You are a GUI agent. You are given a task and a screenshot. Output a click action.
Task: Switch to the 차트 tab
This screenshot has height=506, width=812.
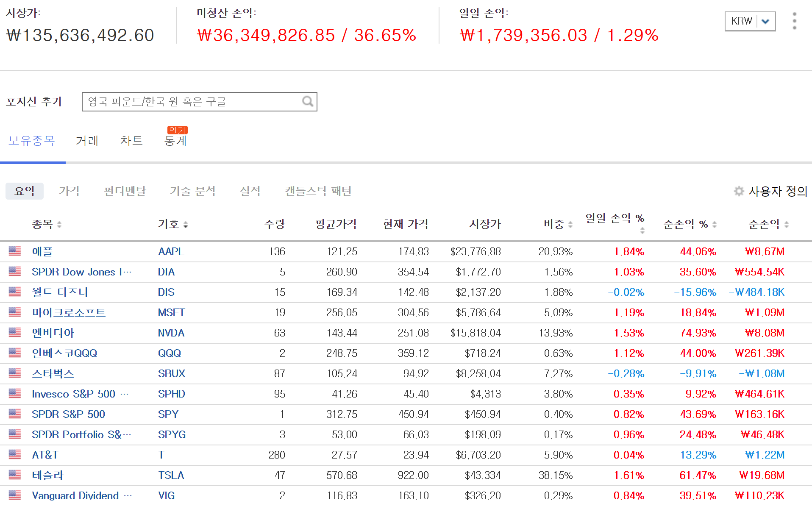[131, 141]
